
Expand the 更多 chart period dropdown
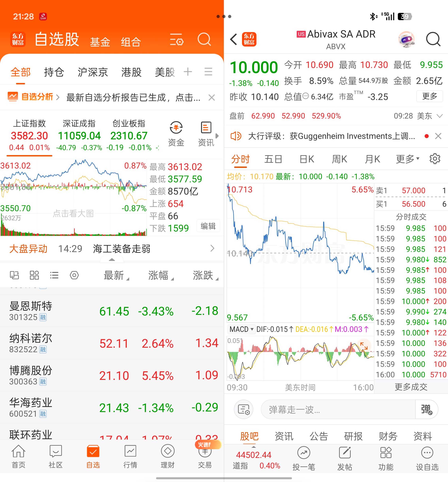(408, 159)
